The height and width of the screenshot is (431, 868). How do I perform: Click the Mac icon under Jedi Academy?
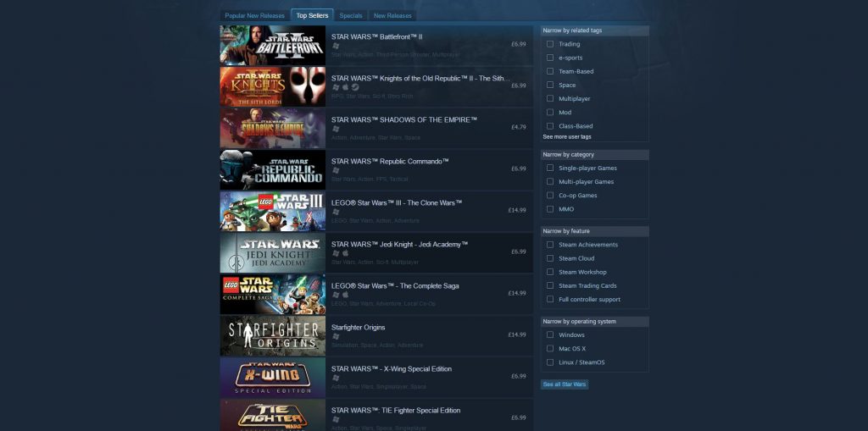[x=346, y=253]
